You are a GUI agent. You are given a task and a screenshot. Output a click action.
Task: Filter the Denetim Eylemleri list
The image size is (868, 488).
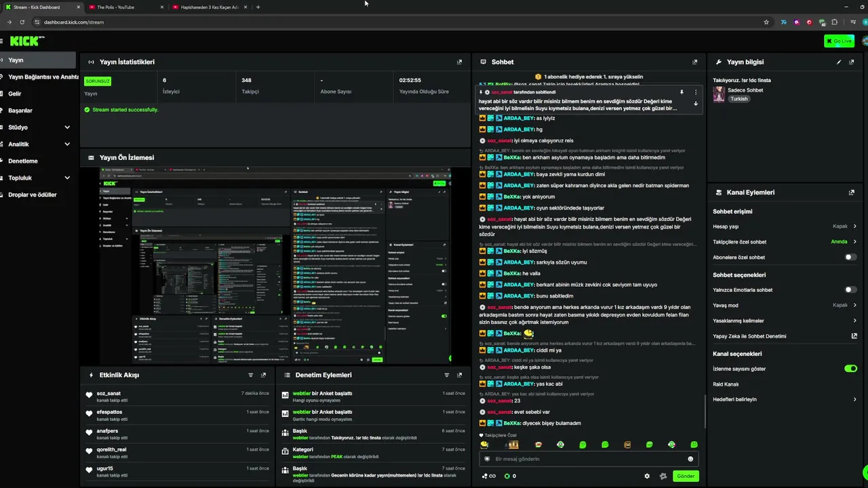(446, 375)
